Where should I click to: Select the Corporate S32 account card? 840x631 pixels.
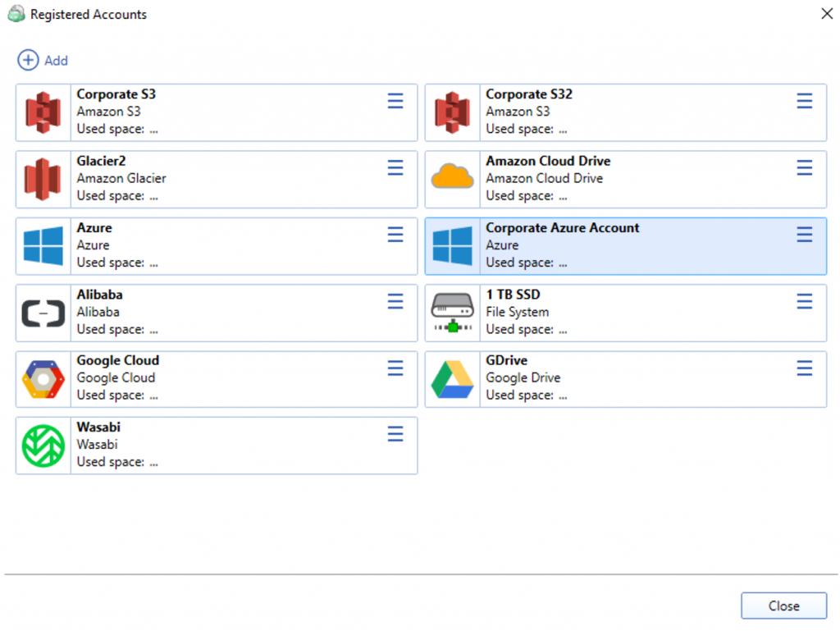point(623,112)
